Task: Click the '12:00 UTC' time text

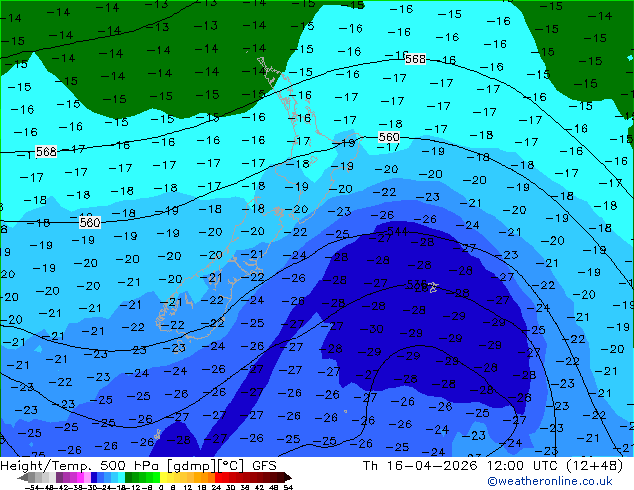Action: click(x=524, y=465)
